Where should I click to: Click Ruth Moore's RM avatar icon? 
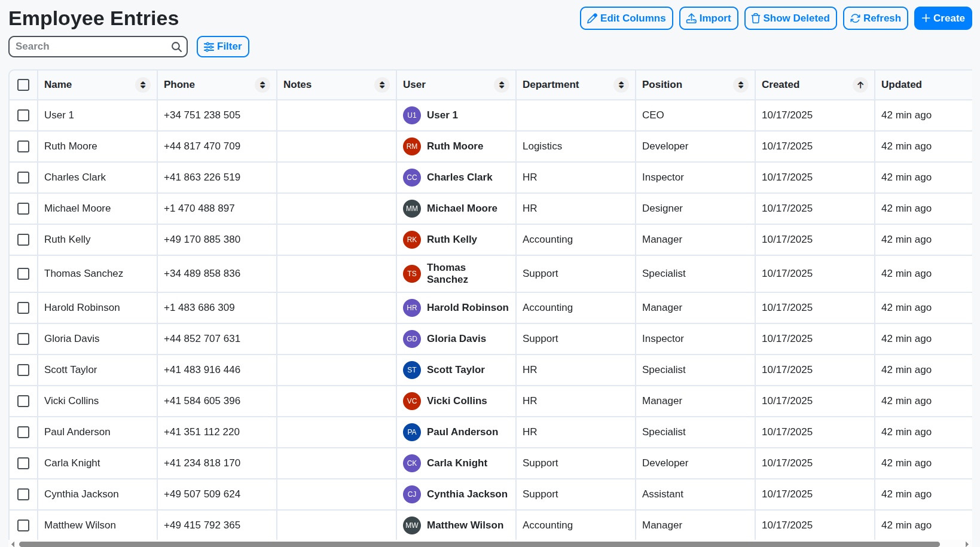coord(411,146)
